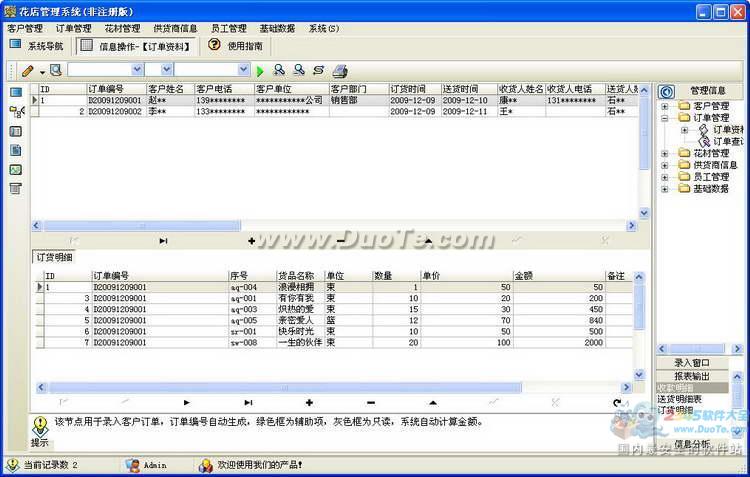This screenshot has height=477, width=750.
Task: Open the 客户管理 menu
Action: tap(25, 29)
